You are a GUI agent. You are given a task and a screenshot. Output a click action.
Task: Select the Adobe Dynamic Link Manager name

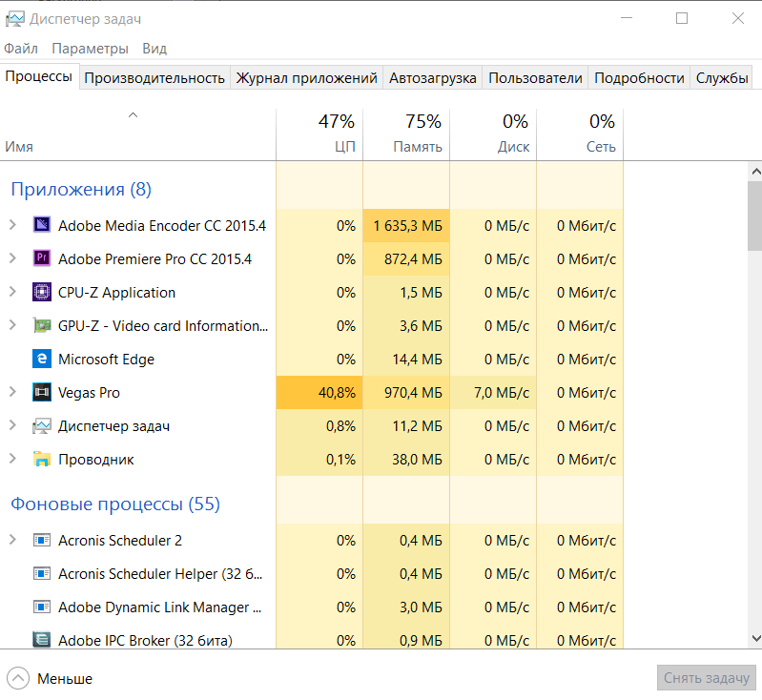[160, 607]
